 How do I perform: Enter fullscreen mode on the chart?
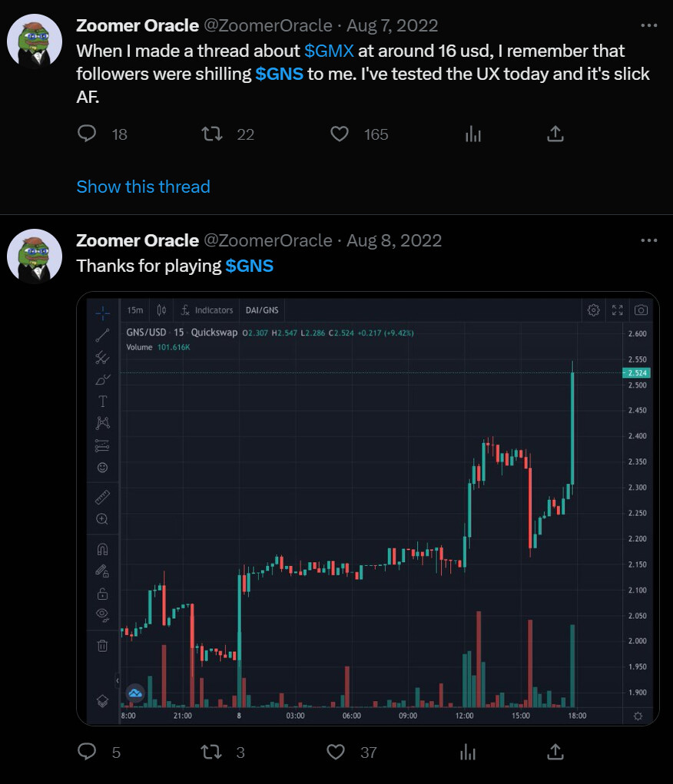pyautogui.click(x=617, y=310)
